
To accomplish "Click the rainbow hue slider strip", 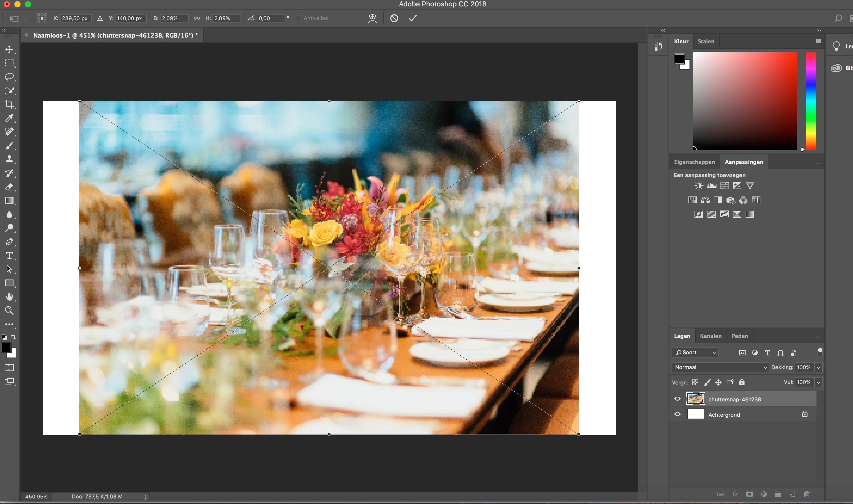I will coord(811,101).
